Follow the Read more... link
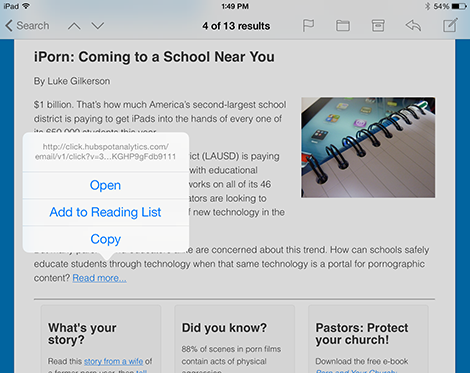The image size is (470, 373). pyautogui.click(x=99, y=278)
